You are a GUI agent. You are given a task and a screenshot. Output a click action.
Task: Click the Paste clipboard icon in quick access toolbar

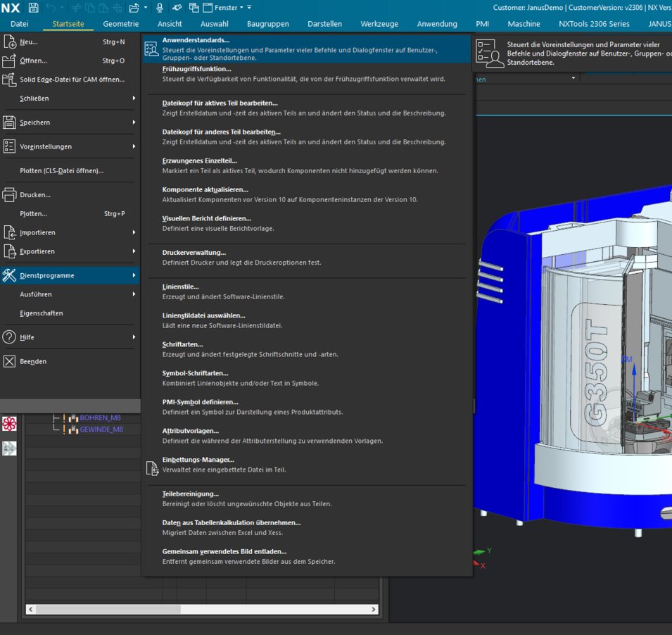pyautogui.click(x=103, y=7)
